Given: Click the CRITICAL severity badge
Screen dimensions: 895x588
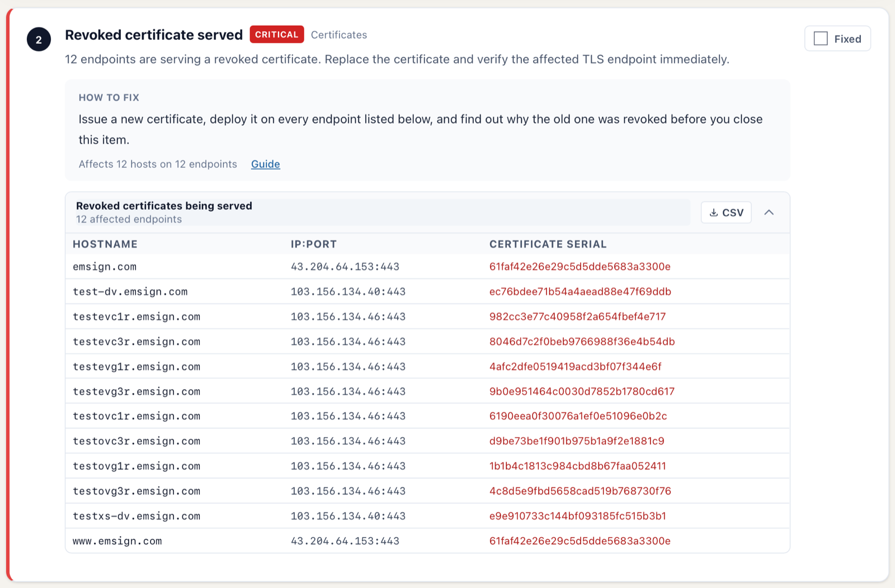Looking at the screenshot, I should 277,34.
